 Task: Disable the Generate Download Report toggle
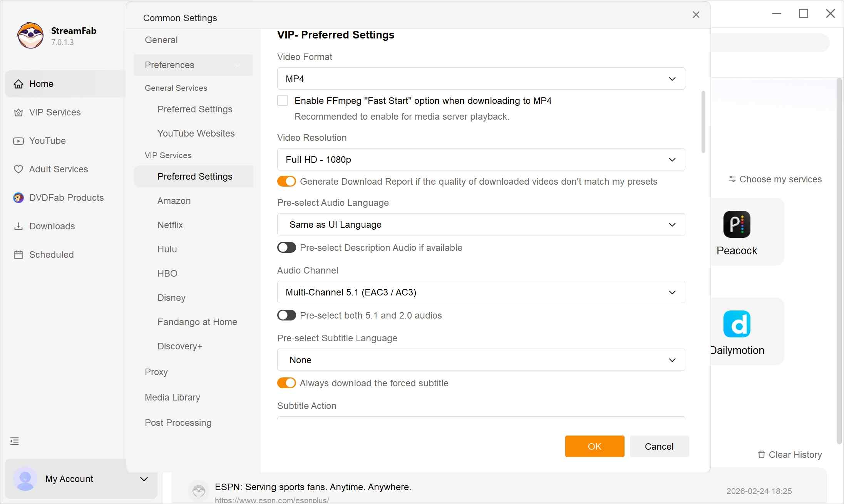pos(286,181)
